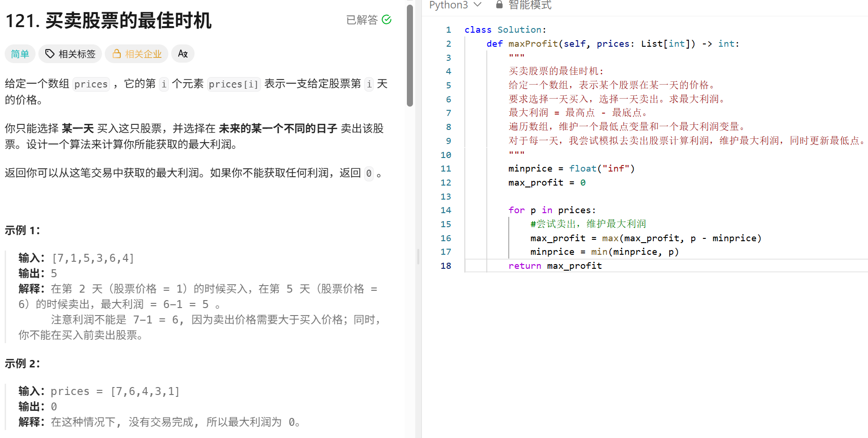The height and width of the screenshot is (438, 868).
Task: Click the green solved checkmark icon
Action: pyautogui.click(x=387, y=20)
